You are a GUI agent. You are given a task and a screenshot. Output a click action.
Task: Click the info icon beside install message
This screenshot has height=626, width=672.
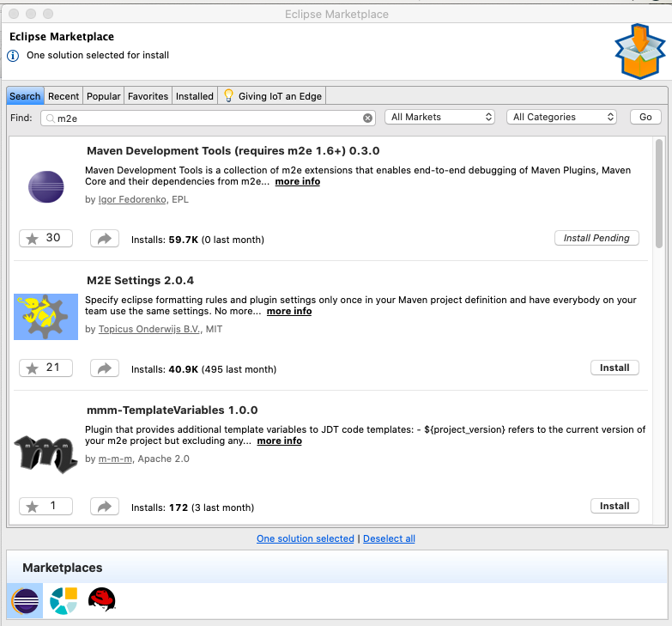tap(13, 56)
